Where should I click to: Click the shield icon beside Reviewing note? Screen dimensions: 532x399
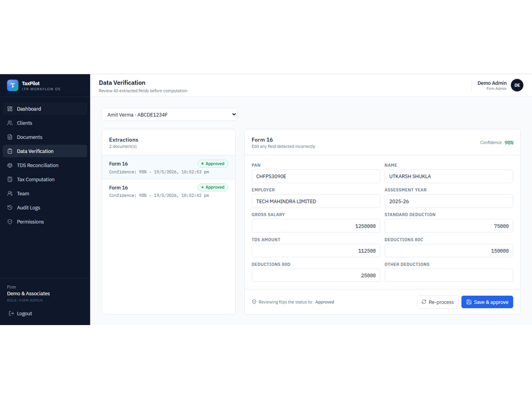(254, 302)
